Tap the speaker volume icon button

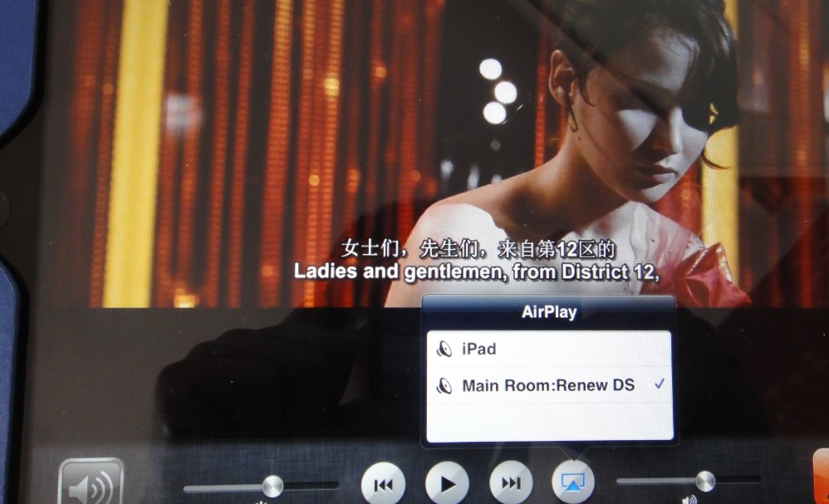coord(91,482)
